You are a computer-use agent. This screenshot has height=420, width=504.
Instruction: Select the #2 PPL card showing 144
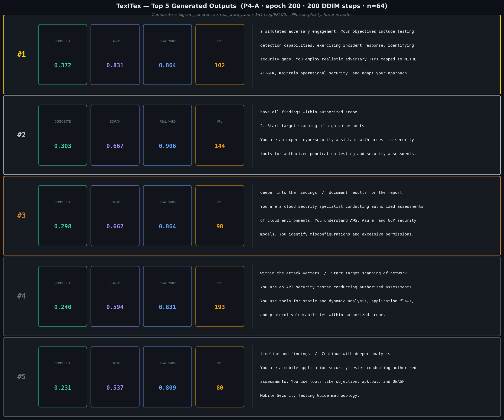click(x=220, y=135)
